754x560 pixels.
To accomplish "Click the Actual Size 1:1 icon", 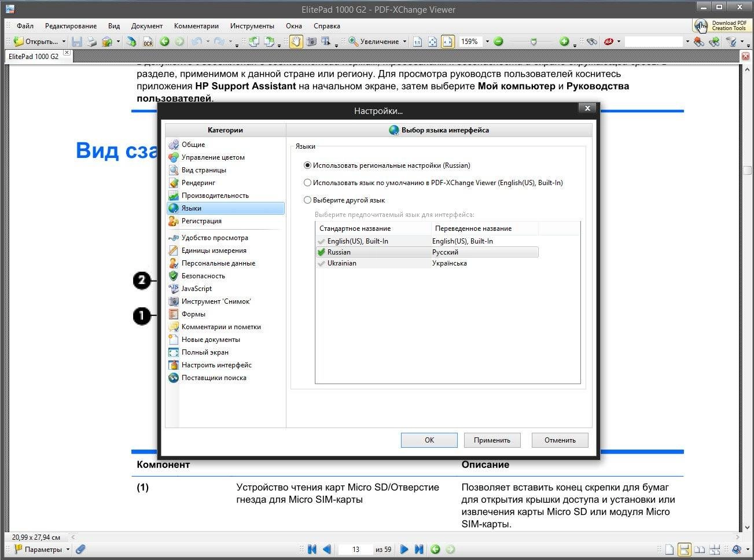I will (x=417, y=42).
